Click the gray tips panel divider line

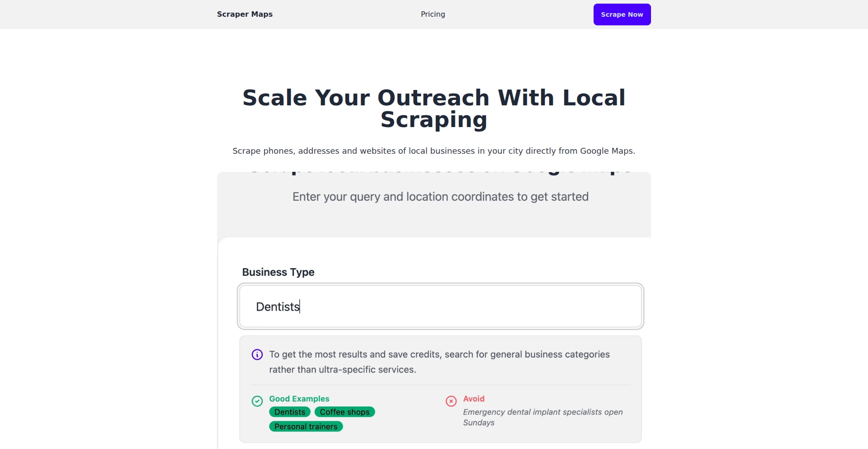pos(440,385)
